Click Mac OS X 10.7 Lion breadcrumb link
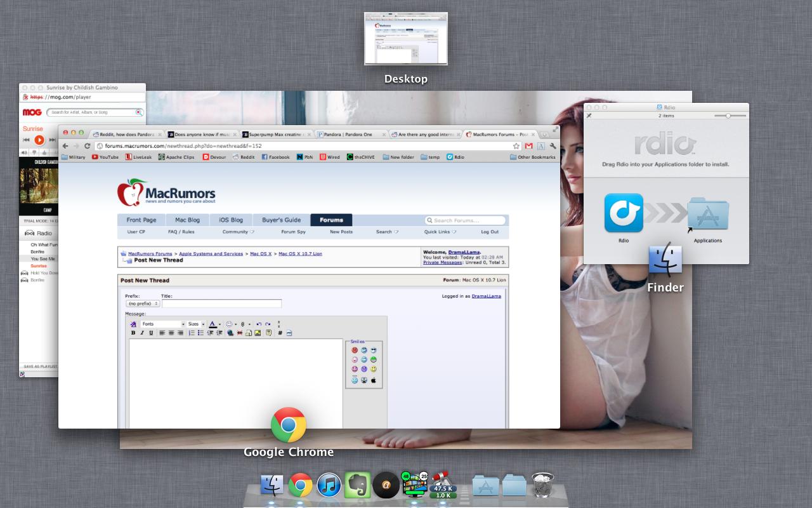The image size is (812, 508). coord(300,253)
